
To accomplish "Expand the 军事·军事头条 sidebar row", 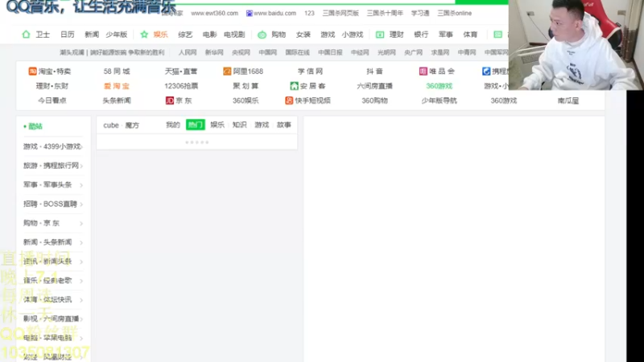I will pos(53,185).
